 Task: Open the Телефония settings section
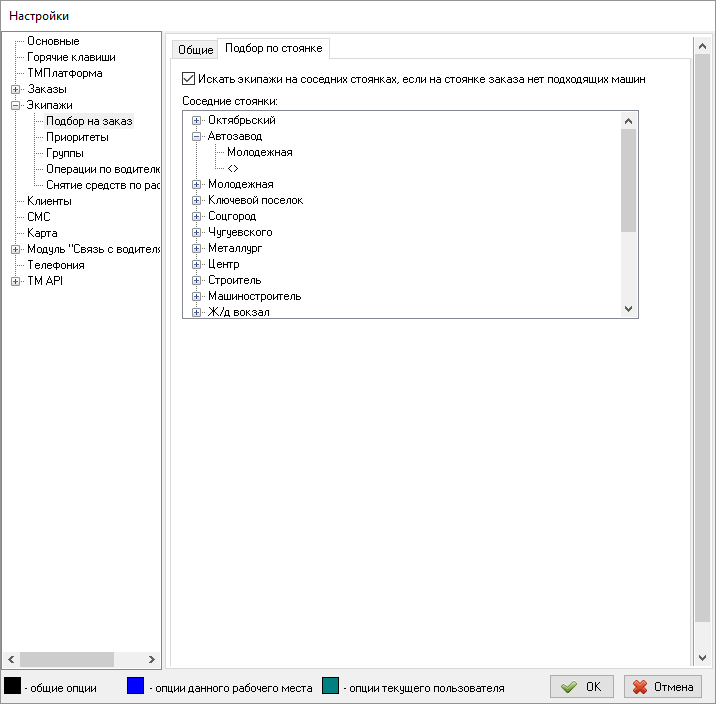click(55, 265)
